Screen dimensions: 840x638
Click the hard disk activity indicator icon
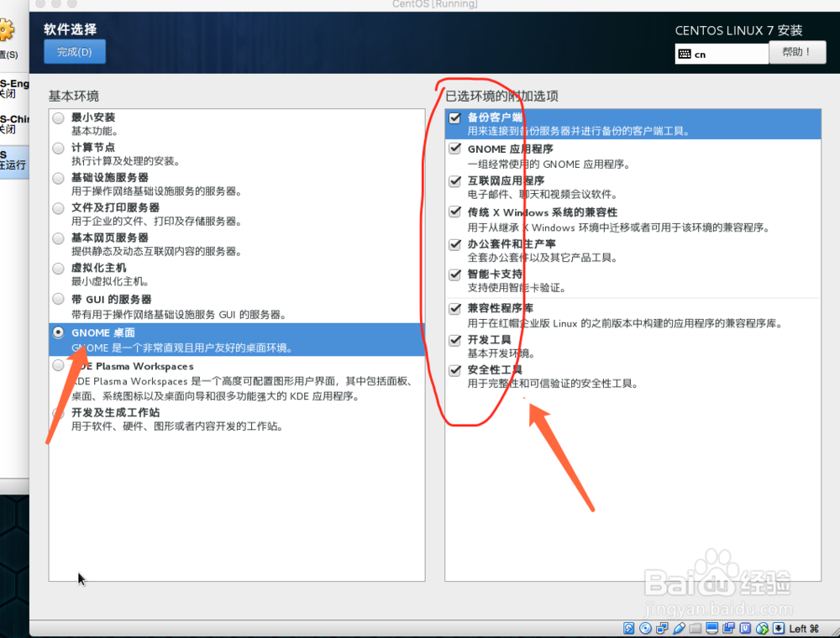click(629, 628)
